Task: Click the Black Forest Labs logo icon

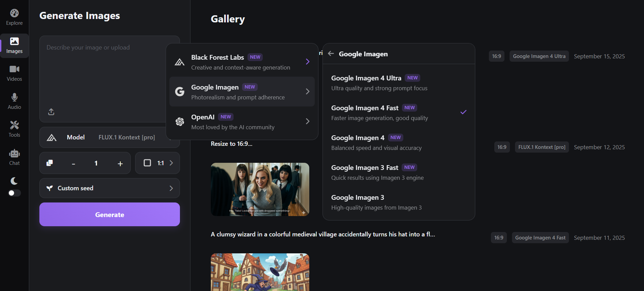Action: click(180, 62)
